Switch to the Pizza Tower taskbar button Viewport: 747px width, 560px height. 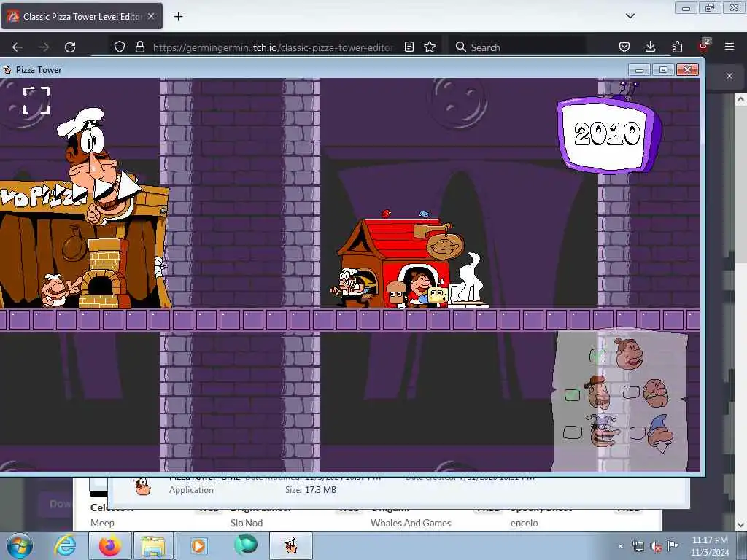point(291,545)
